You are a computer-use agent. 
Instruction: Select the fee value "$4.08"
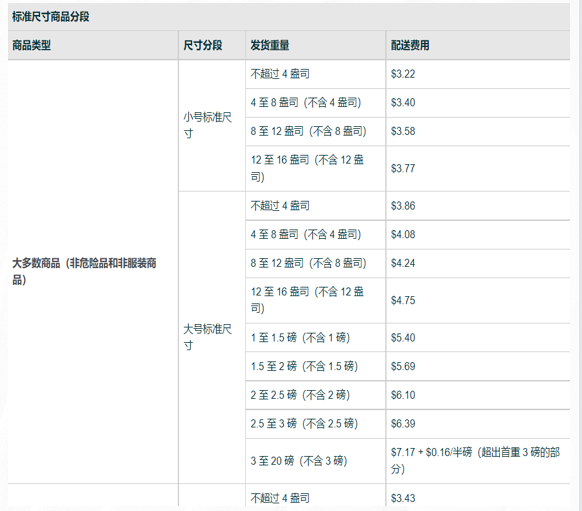pos(403,235)
